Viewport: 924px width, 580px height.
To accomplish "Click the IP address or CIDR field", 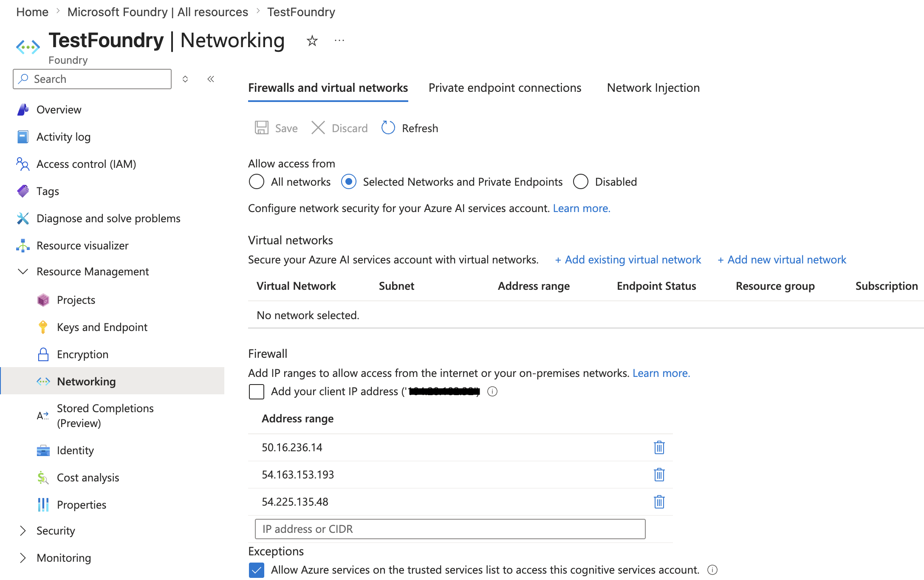I will click(x=450, y=529).
